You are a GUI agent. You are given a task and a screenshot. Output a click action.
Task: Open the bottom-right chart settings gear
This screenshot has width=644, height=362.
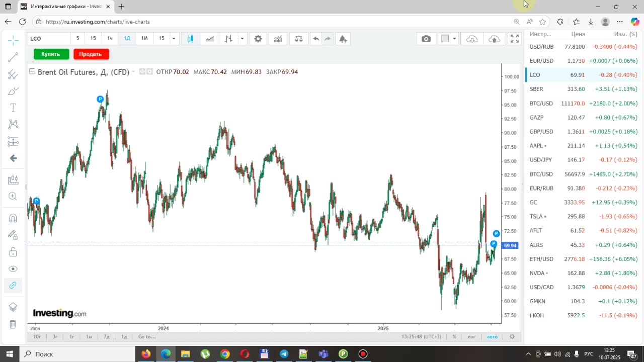click(512, 337)
